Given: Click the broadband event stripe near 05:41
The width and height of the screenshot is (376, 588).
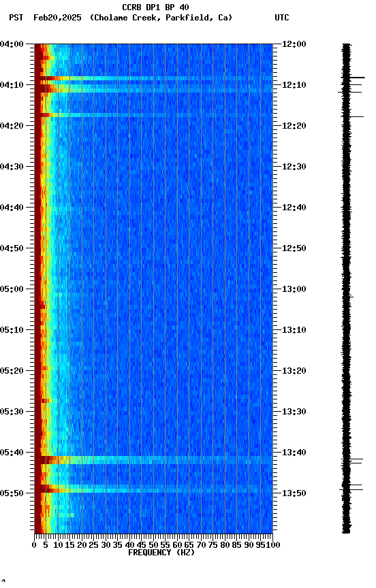Looking at the screenshot, I should pos(153,460).
